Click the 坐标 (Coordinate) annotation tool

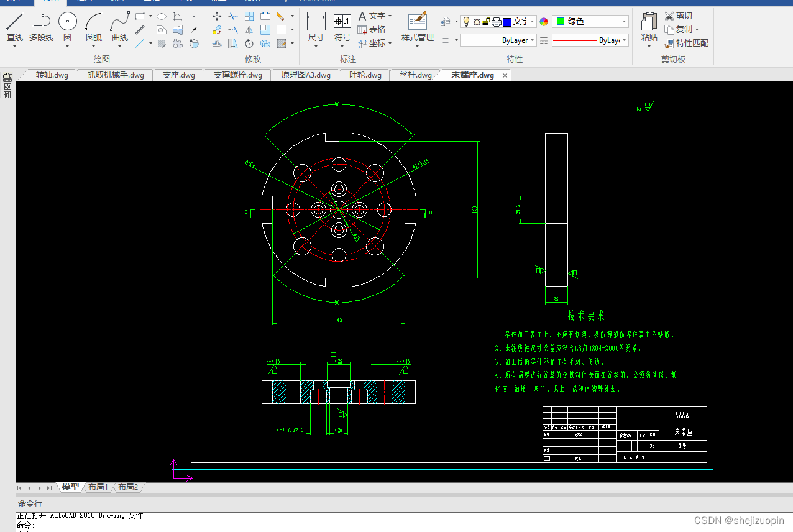coord(372,44)
